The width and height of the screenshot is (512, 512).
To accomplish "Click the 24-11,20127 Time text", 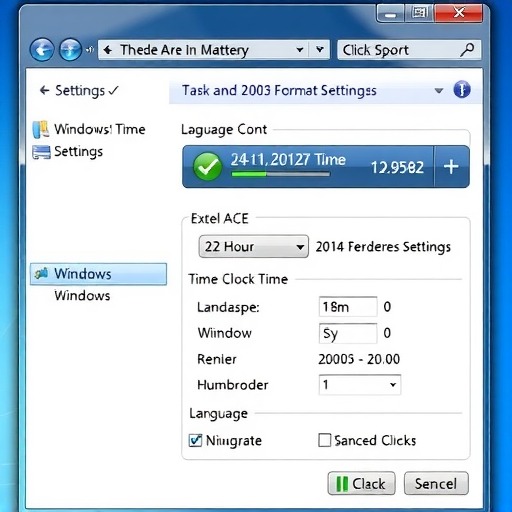I will (288, 160).
